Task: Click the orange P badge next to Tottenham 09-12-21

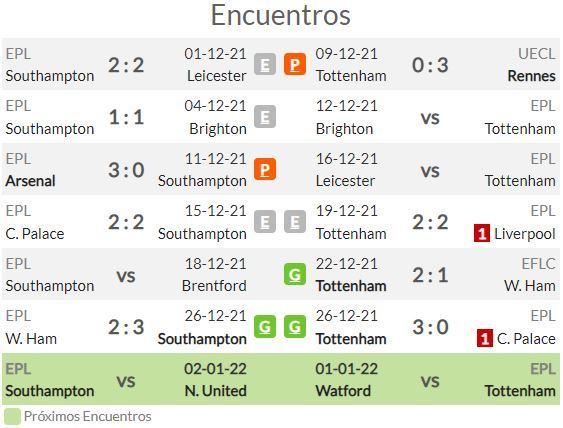Action: [x=295, y=64]
